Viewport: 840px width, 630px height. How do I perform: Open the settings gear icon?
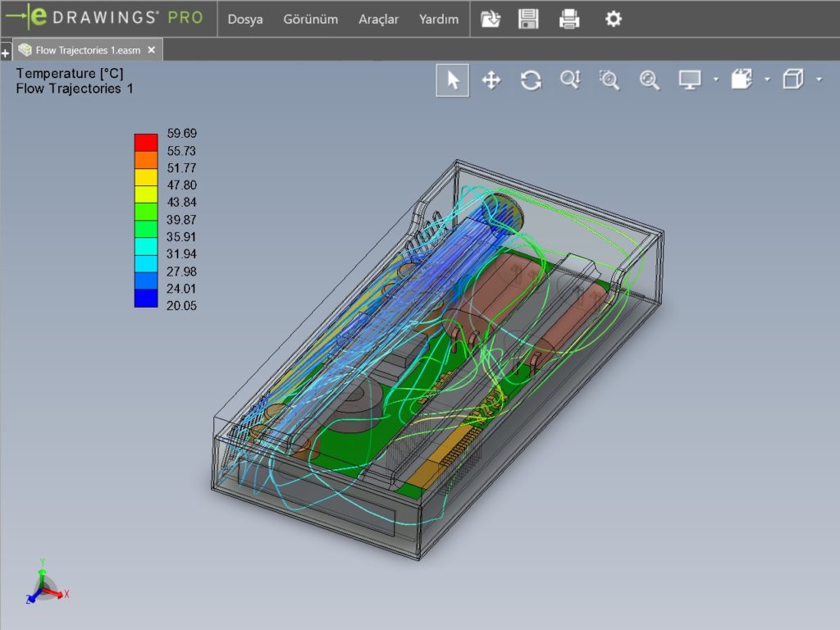pos(612,19)
